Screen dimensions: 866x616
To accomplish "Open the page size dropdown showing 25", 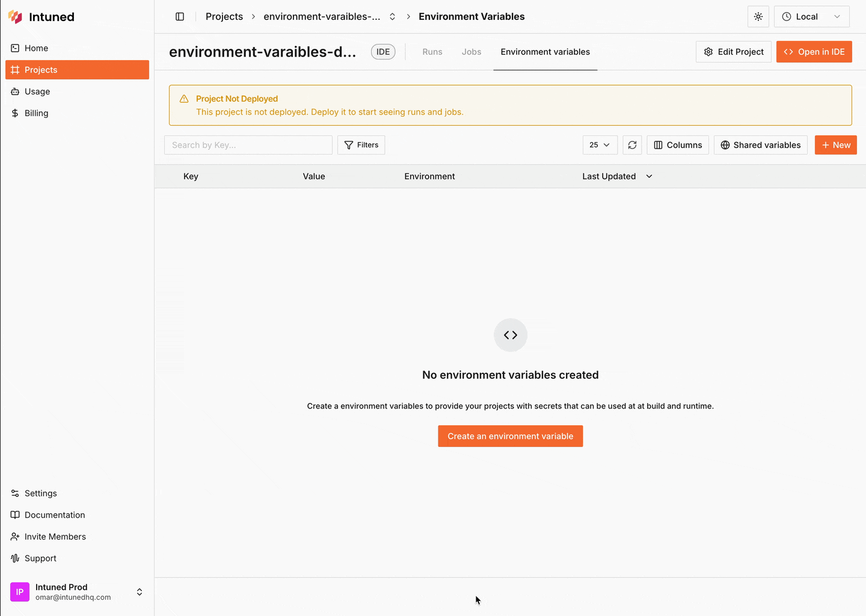I will point(600,145).
